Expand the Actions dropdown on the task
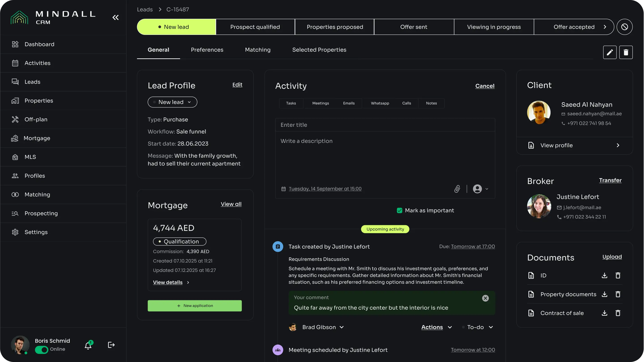Screen dimensions: 644x362 436,327
